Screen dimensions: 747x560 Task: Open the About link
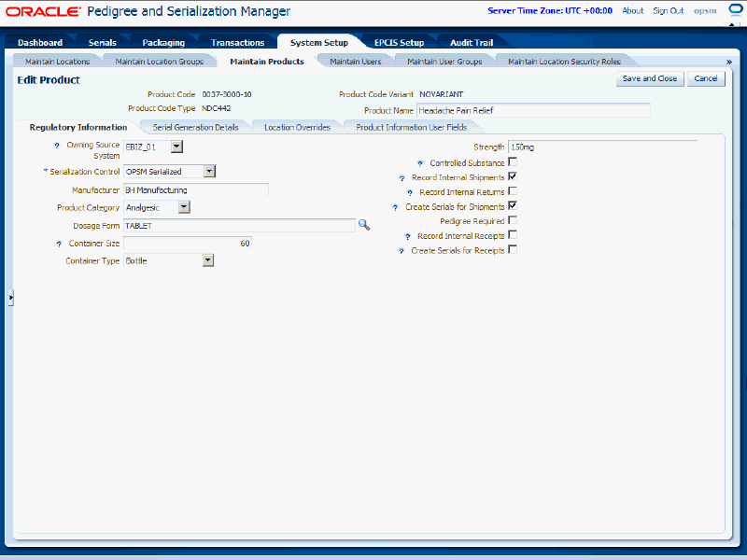pos(633,10)
